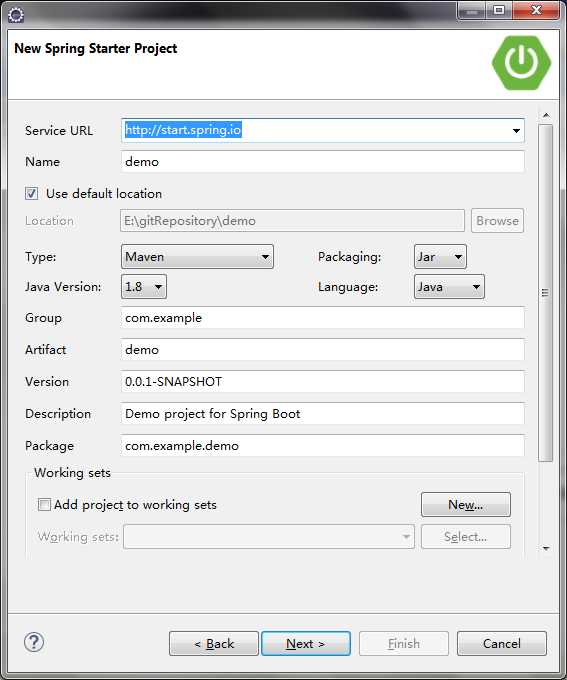Click the gear icon in title bar

coord(16,15)
